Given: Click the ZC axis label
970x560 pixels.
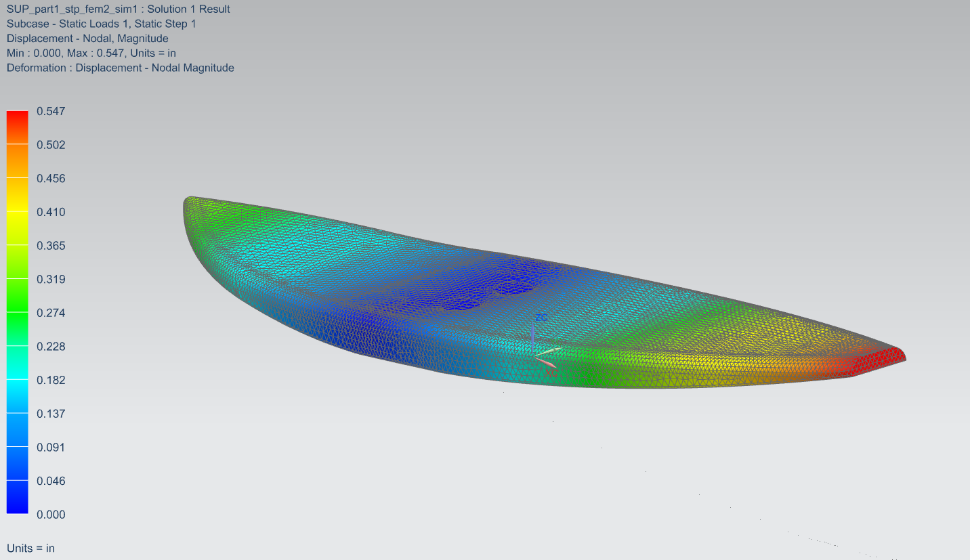Looking at the screenshot, I should [541, 317].
